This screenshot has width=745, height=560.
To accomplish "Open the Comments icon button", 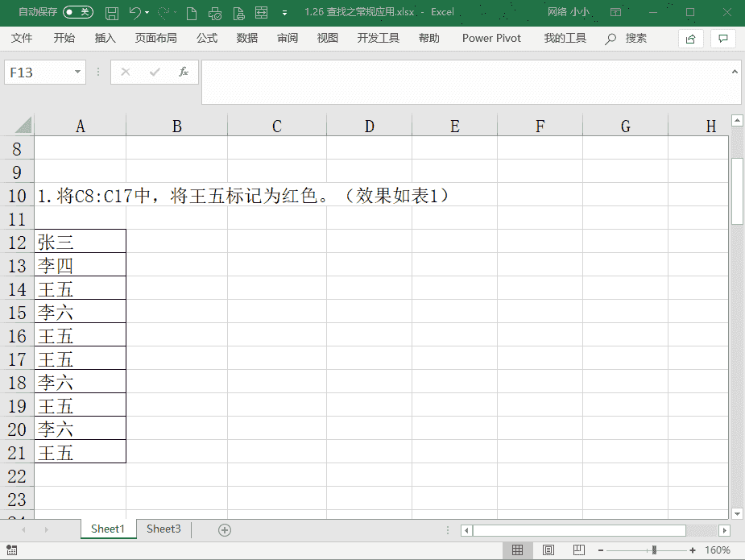I will point(722,39).
